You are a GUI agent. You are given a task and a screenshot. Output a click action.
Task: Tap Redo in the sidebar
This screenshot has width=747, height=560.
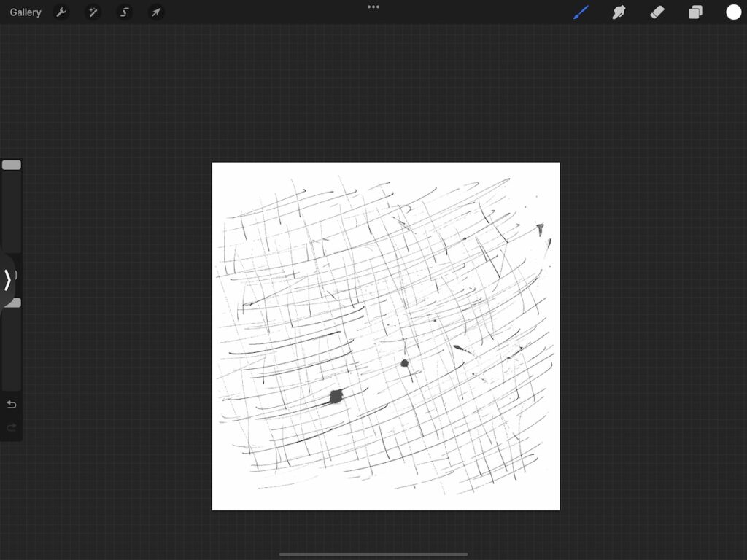[11, 427]
